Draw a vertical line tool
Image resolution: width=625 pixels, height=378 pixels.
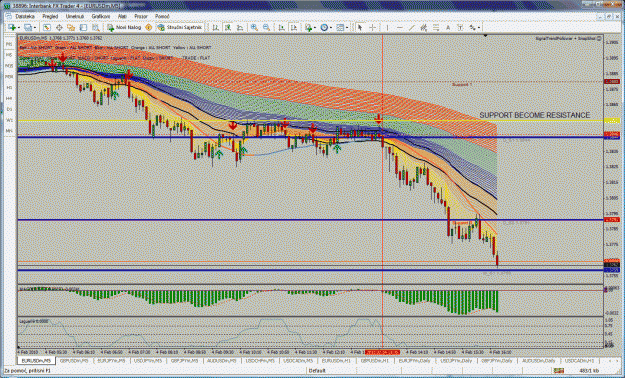387,28
